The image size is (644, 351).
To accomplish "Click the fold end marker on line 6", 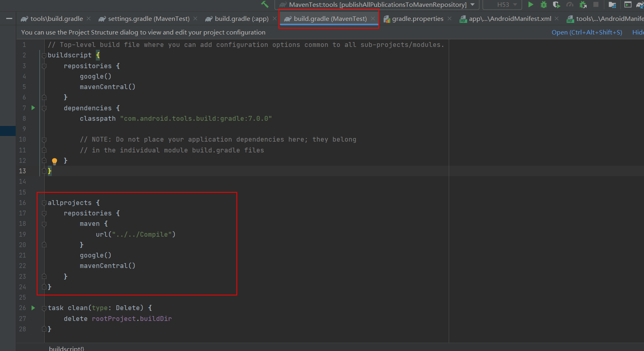I will pyautogui.click(x=44, y=97).
